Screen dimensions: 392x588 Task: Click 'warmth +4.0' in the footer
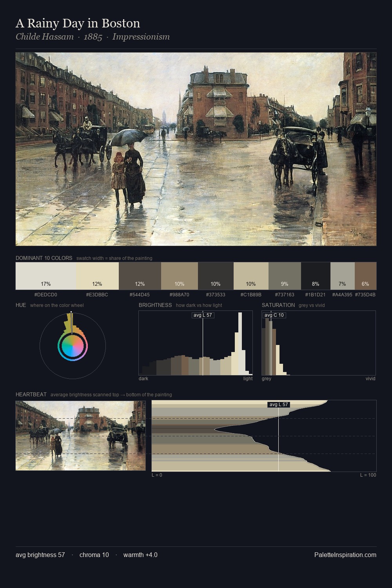[140, 555]
